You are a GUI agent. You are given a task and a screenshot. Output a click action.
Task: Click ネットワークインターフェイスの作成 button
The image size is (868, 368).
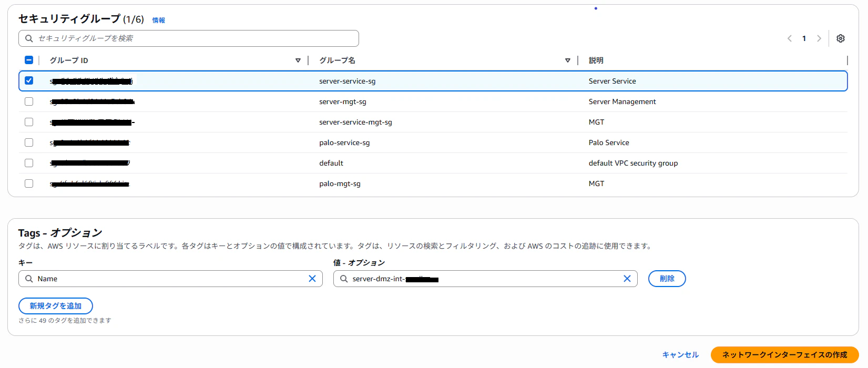(x=785, y=355)
